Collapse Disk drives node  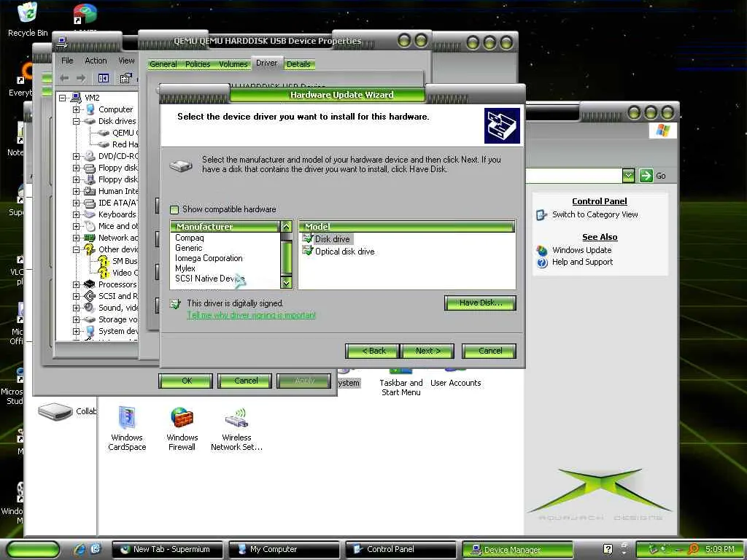click(76, 122)
